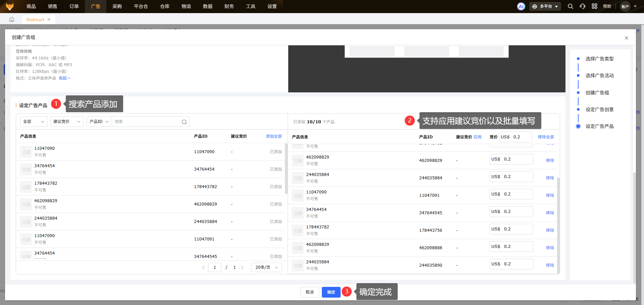Click the blue 确定 button
The width and height of the screenshot is (644, 305).
(331, 292)
